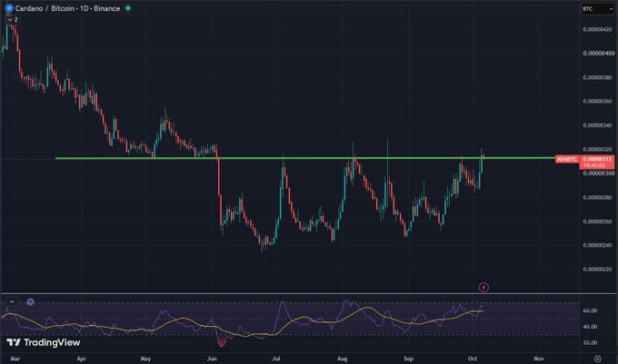Click the 0.00000260 price axis label
Image resolution: width=618 pixels, height=364 pixels.
click(598, 221)
